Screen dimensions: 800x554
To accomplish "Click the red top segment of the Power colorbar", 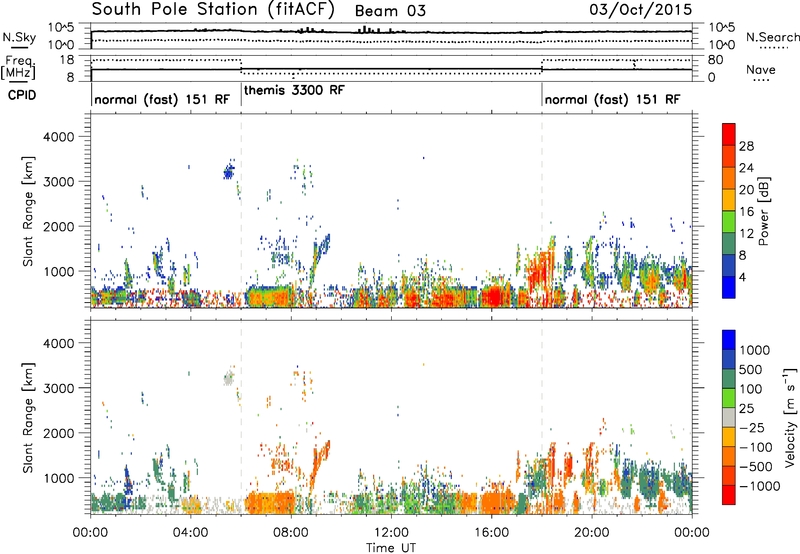I will 729,134.
